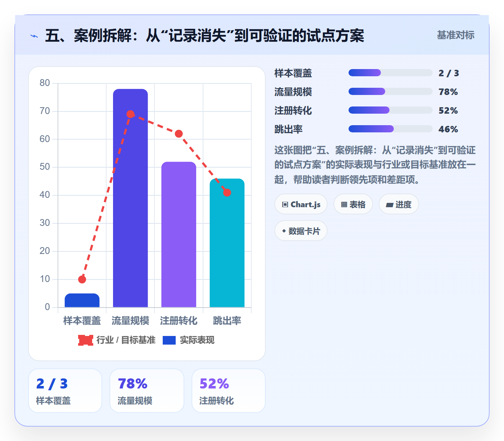Image resolution: width=504 pixels, height=441 pixels.
Task: Click the blue 样本覆盖 bar in the chart
Action: [82, 300]
